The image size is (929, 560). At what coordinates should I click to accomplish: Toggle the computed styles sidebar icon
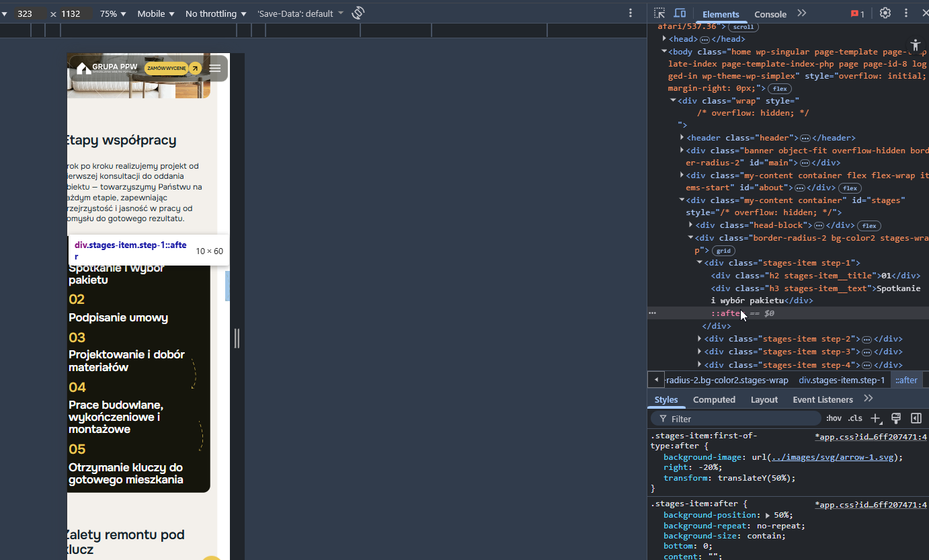coord(916,418)
